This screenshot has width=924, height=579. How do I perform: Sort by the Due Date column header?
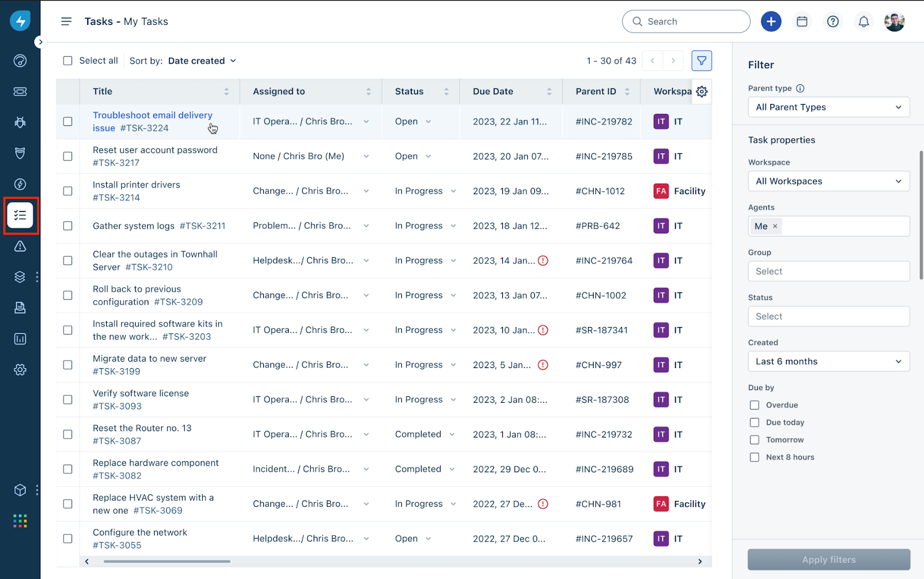[493, 91]
